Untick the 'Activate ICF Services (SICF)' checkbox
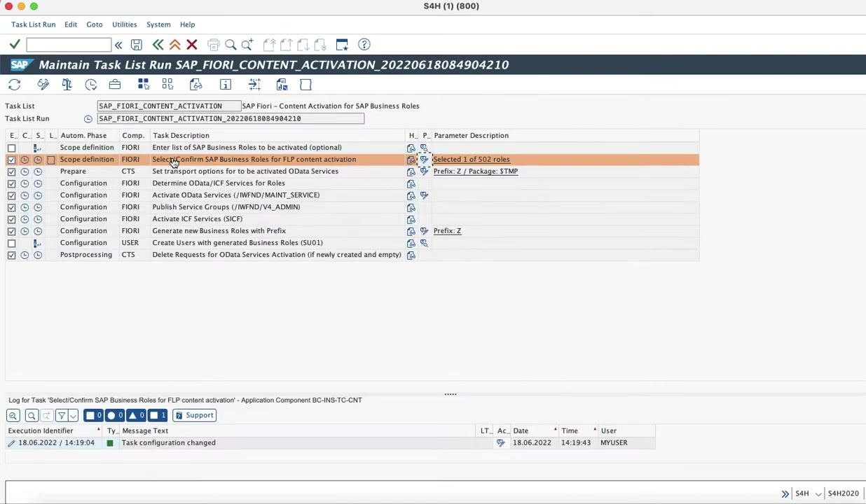This screenshot has width=866, height=504. pos(11,219)
